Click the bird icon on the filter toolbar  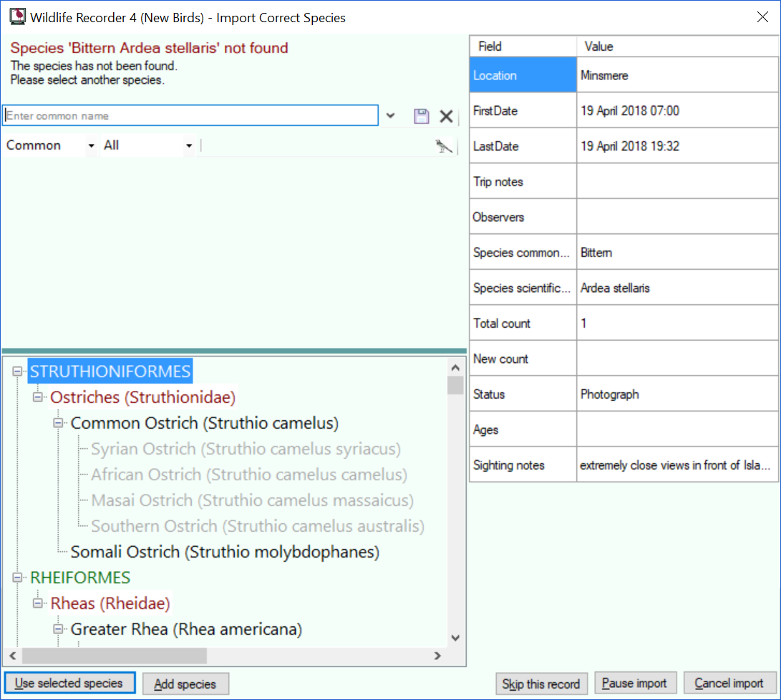click(443, 146)
